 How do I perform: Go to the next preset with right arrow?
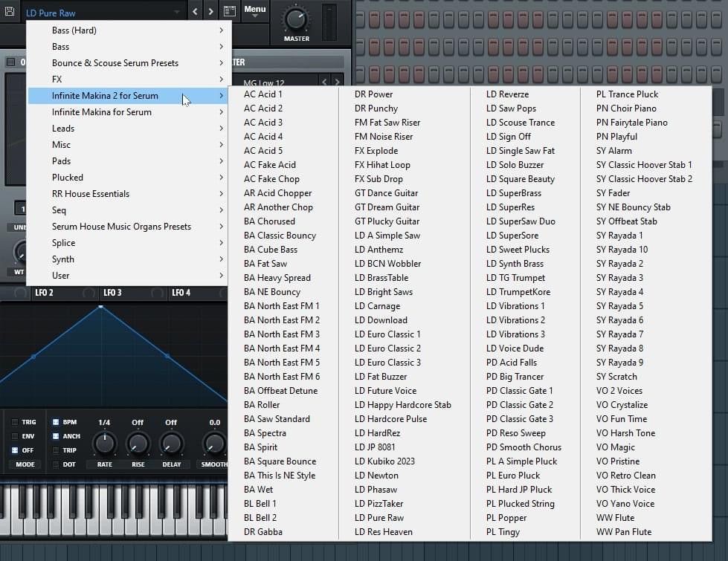coord(211,11)
